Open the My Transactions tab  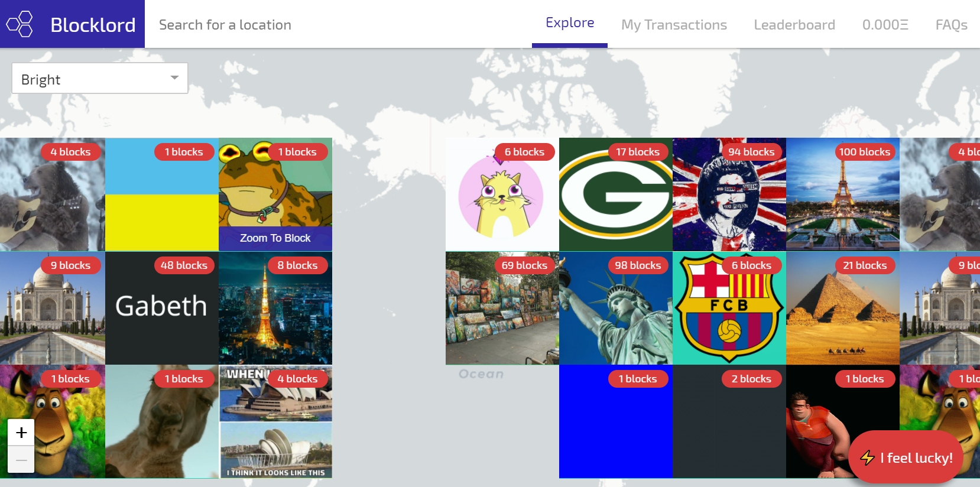point(674,25)
